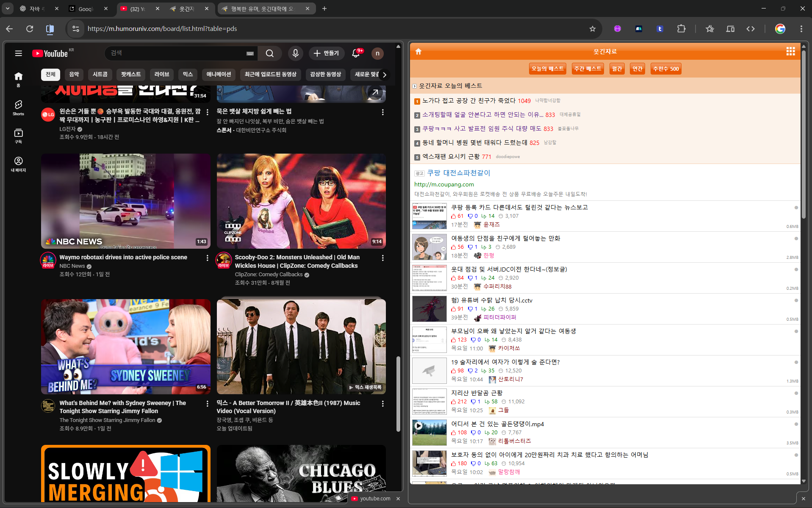Open the browser tab search dropdown
The image size is (812, 508).
(8, 8)
